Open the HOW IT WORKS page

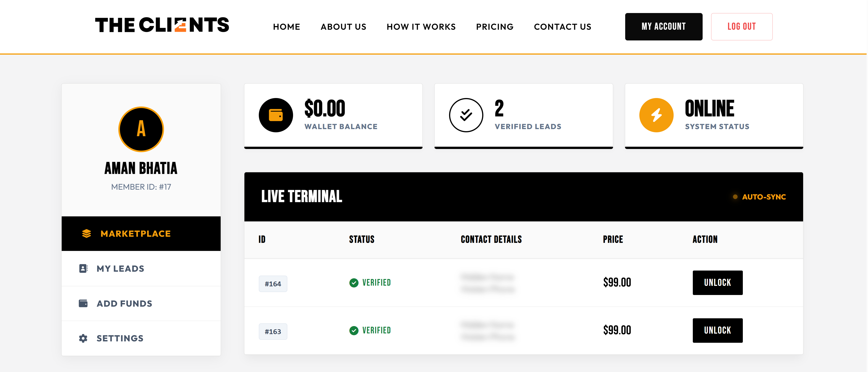(x=421, y=27)
